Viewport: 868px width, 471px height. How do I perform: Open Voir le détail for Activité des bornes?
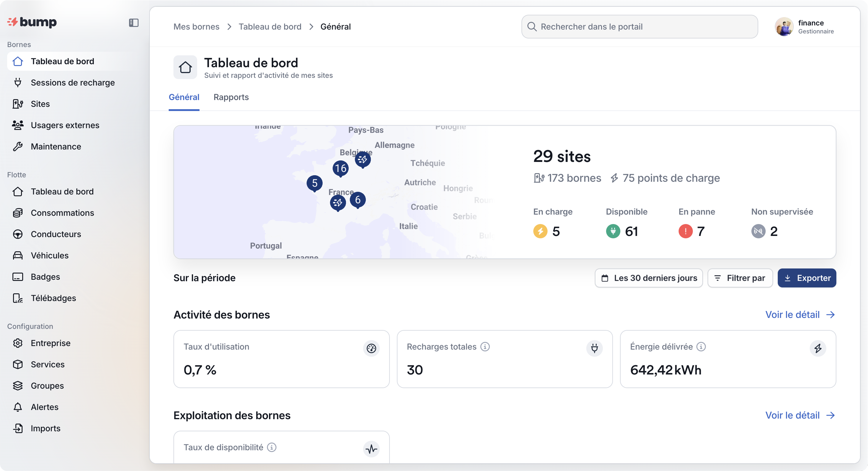800,315
